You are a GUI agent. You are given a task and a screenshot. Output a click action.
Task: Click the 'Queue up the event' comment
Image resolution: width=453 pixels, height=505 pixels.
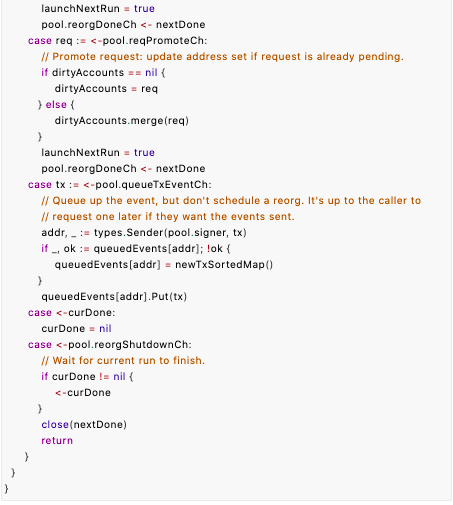[231, 200]
